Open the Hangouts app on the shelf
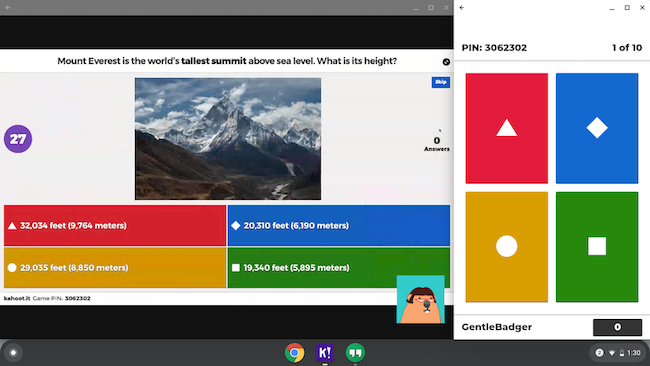 (x=355, y=353)
